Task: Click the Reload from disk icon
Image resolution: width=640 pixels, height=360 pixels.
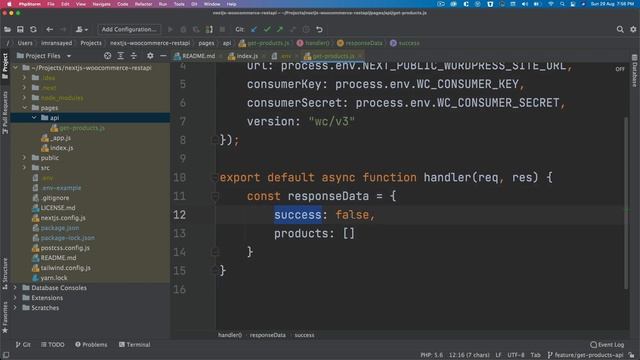Action: click(x=33, y=29)
